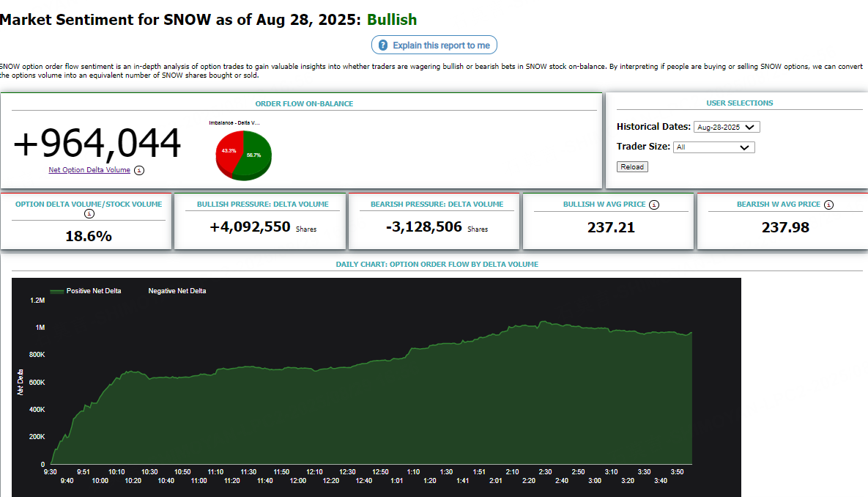This screenshot has height=497, width=868.
Task: Toggle Negative Net Delta legend series
Action: [177, 291]
